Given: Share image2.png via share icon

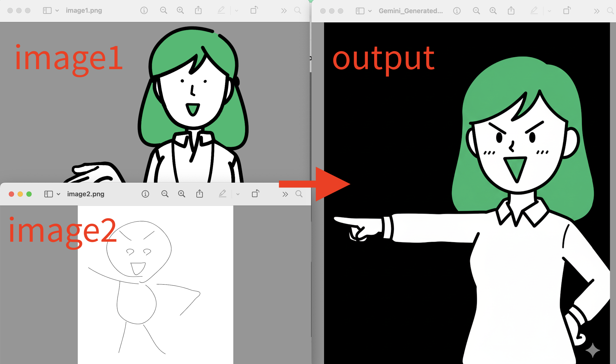Looking at the screenshot, I should (x=199, y=194).
